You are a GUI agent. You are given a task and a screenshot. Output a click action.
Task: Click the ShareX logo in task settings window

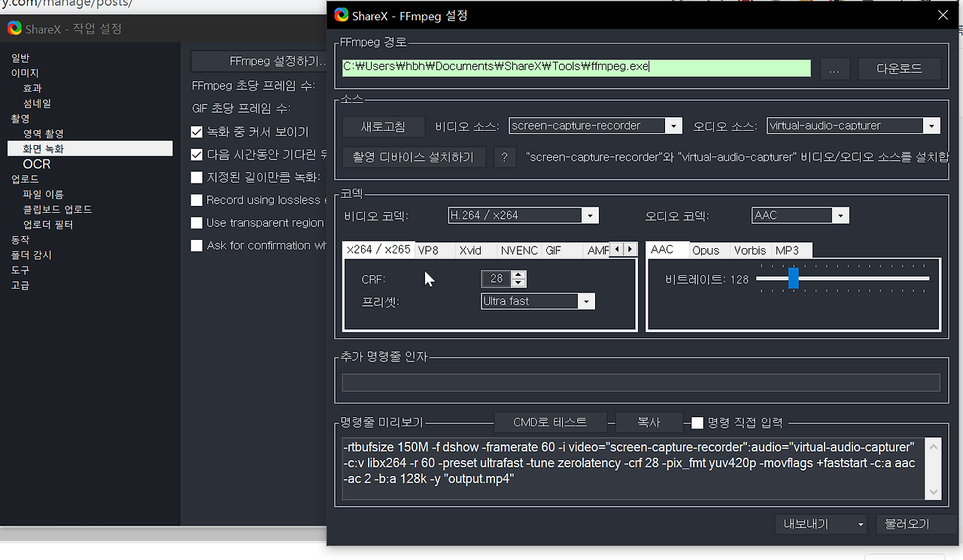[14, 29]
